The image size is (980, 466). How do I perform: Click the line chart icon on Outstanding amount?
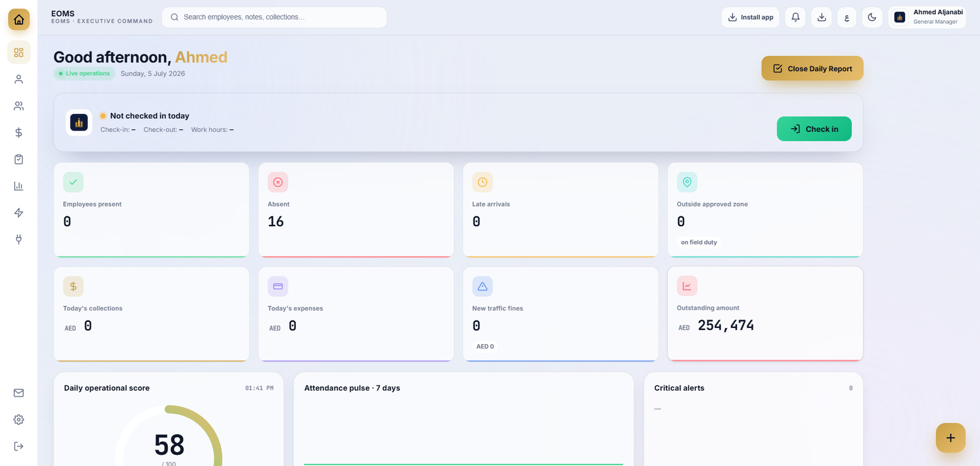tap(687, 286)
